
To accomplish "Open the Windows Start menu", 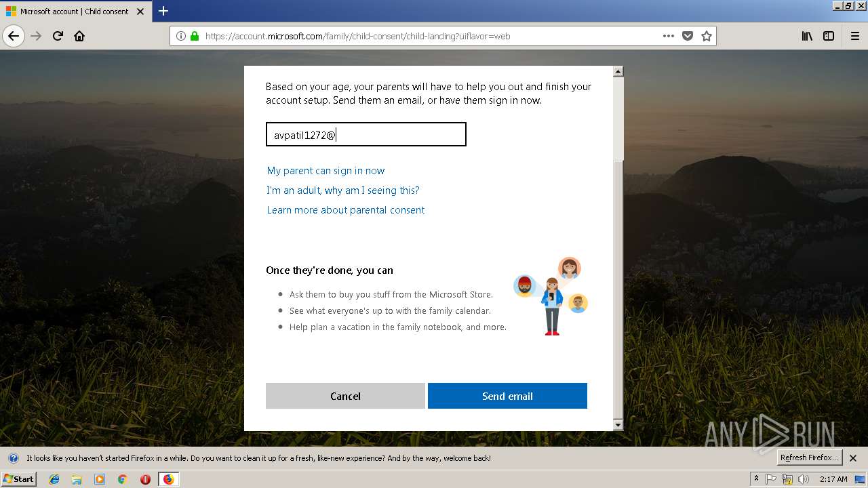I will pyautogui.click(x=19, y=479).
